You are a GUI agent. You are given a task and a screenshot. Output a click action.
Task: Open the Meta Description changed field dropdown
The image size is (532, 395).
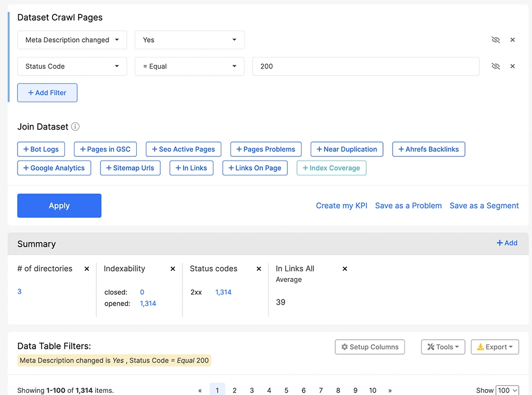[x=72, y=40]
